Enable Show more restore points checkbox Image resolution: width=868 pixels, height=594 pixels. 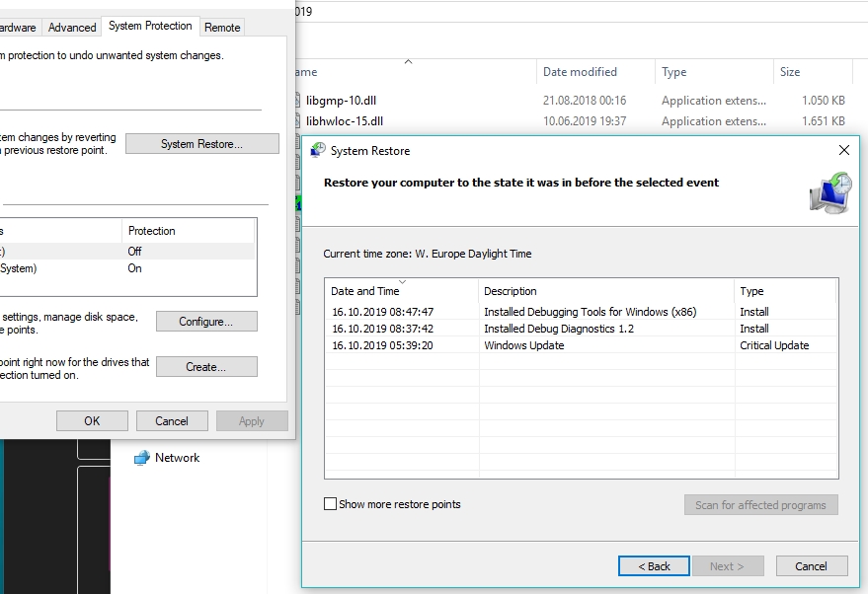(x=330, y=504)
